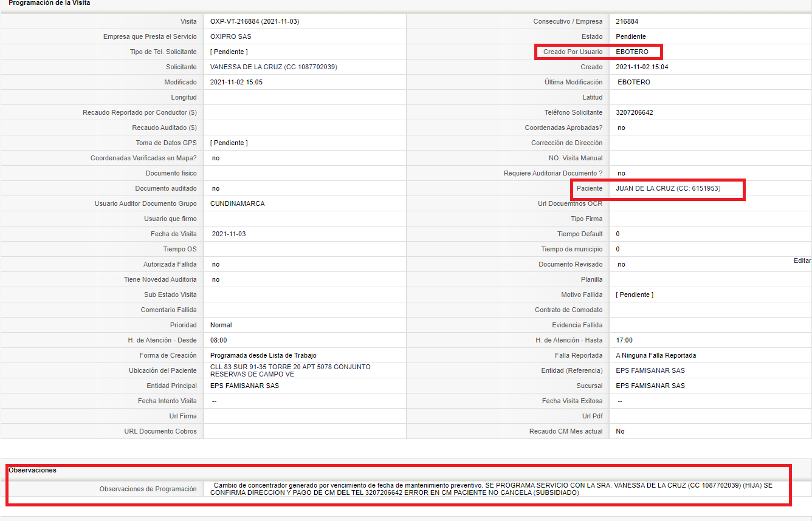Click Requiere Auditoriar Documento ? value no
Image resolution: width=812 pixels, height=521 pixels.
(621, 173)
